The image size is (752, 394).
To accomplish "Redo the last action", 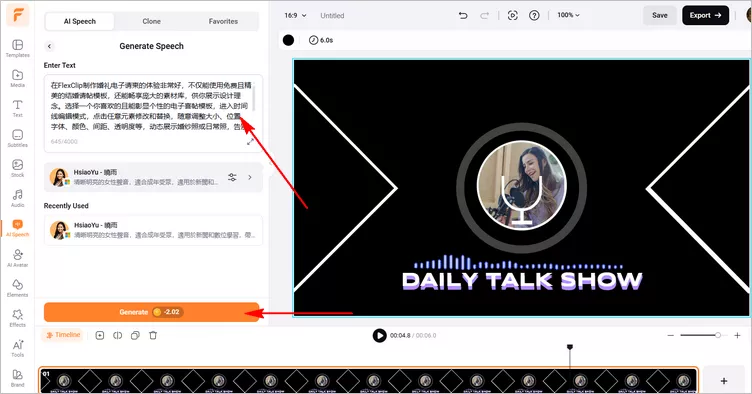I will coord(484,15).
